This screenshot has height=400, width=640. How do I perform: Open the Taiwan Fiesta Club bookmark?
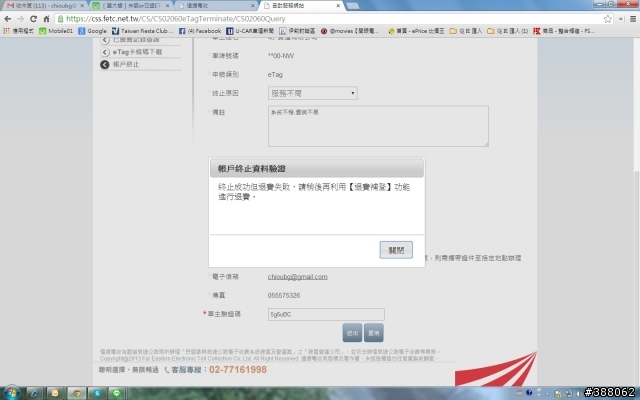point(142,31)
